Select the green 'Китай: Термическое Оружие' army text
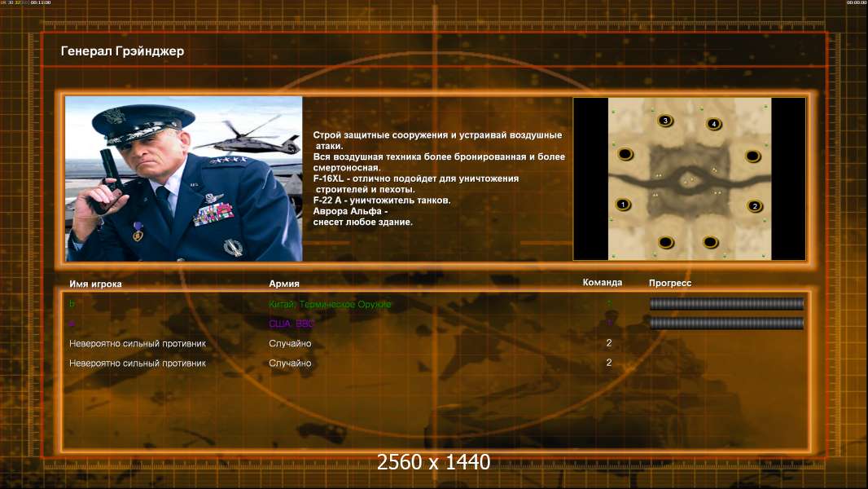This screenshot has width=868, height=489. click(x=330, y=304)
